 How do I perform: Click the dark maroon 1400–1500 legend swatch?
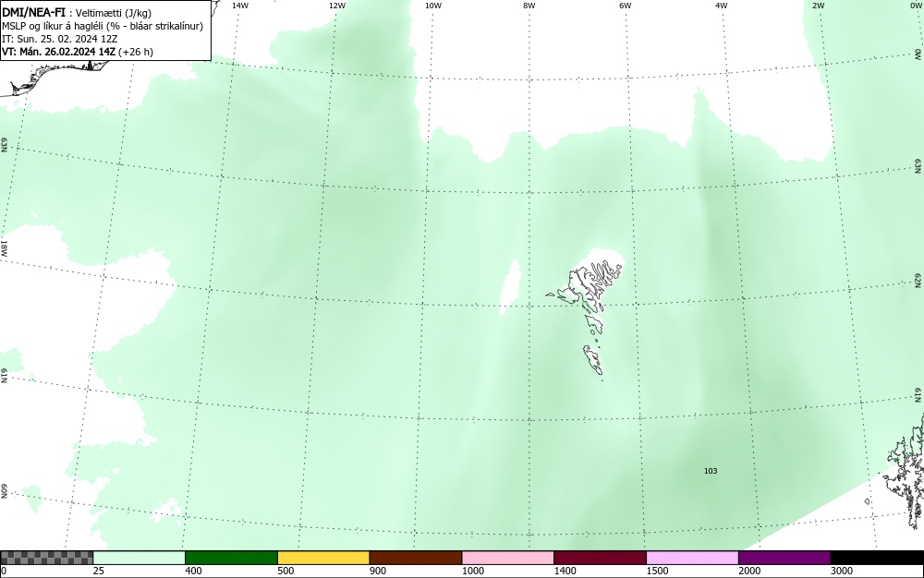pos(600,558)
